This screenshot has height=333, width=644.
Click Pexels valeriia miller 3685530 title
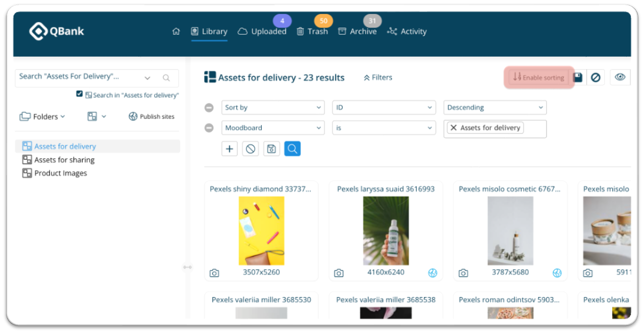(261, 300)
